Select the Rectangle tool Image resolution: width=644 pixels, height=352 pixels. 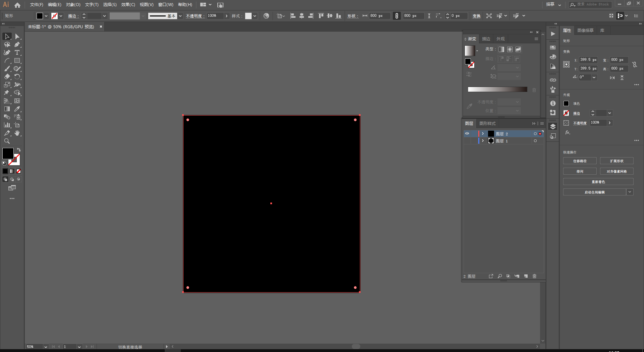click(x=17, y=60)
